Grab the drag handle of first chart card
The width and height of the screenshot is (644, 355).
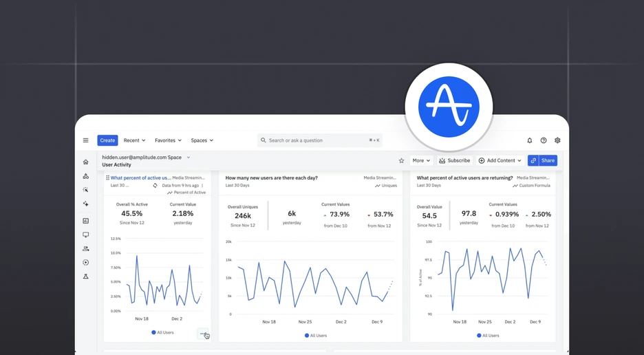[x=107, y=178]
